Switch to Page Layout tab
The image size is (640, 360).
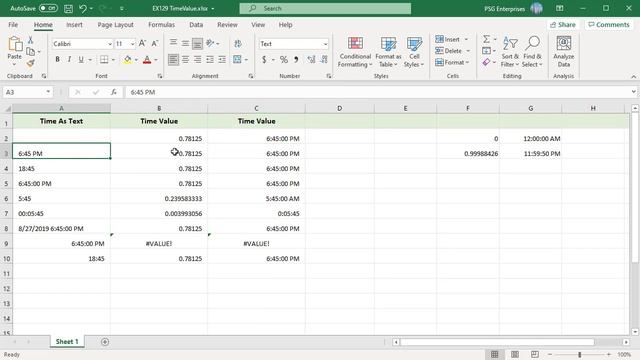tap(116, 24)
